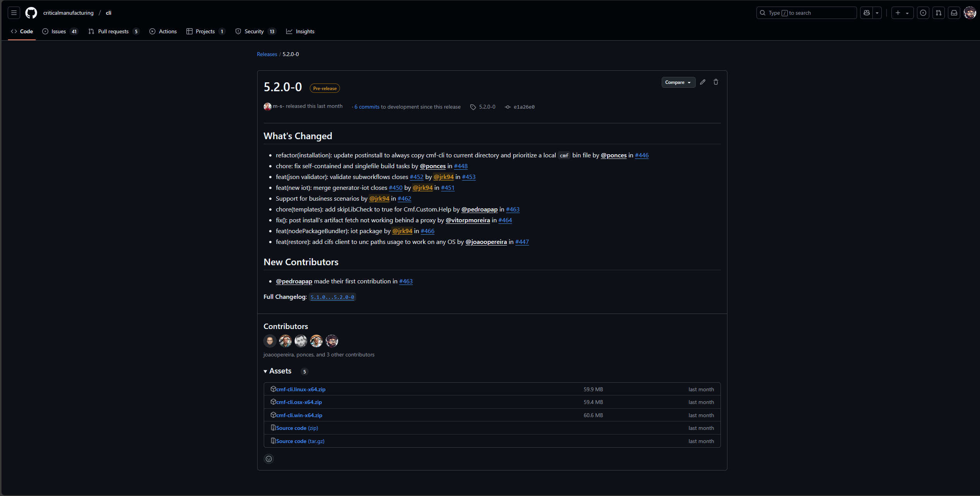The image size is (980, 496).
Task: Visit the @pedroapap contributor profile
Action: [x=294, y=281]
